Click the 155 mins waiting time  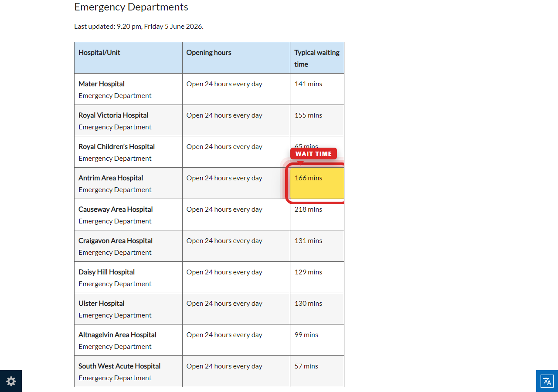coord(308,115)
